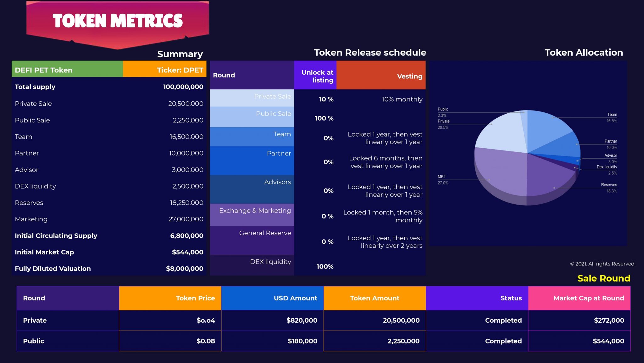The width and height of the screenshot is (644, 363).
Task: Select the Team amount 16,500,000
Action: coord(186,137)
